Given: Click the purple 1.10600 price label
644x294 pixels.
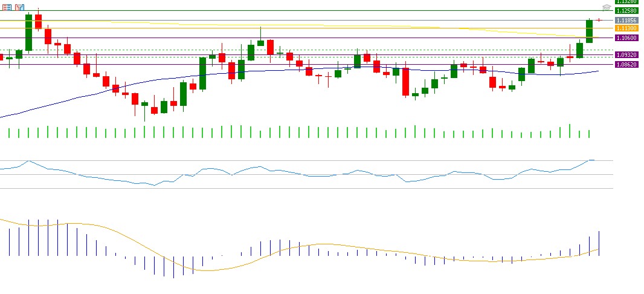Looking at the screenshot, I should point(627,38).
